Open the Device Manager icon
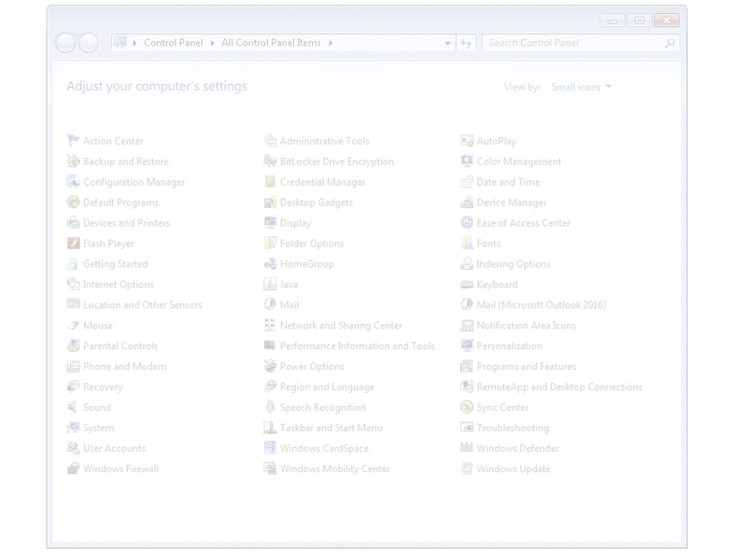 tap(467, 202)
